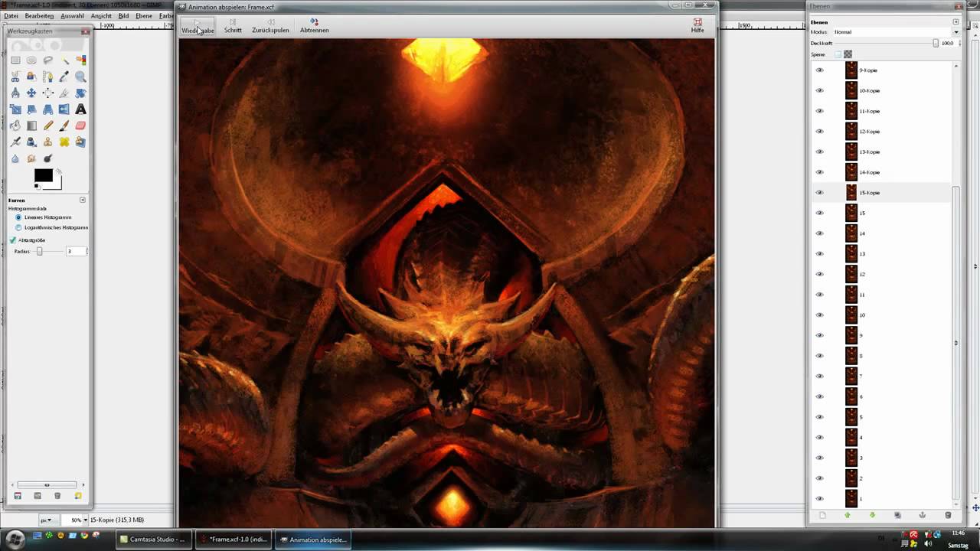The height and width of the screenshot is (551, 980).
Task: Toggle the Abtastgröße checkbox
Action: (13, 240)
